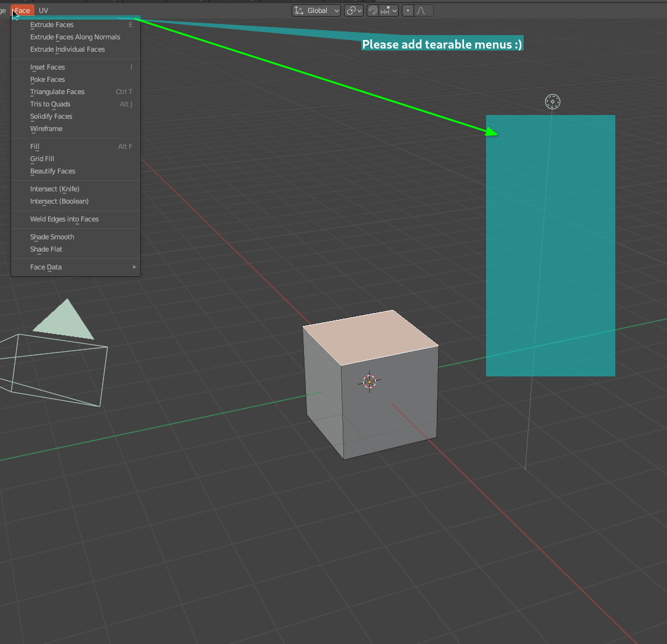Select the cube's top face

coord(370,337)
